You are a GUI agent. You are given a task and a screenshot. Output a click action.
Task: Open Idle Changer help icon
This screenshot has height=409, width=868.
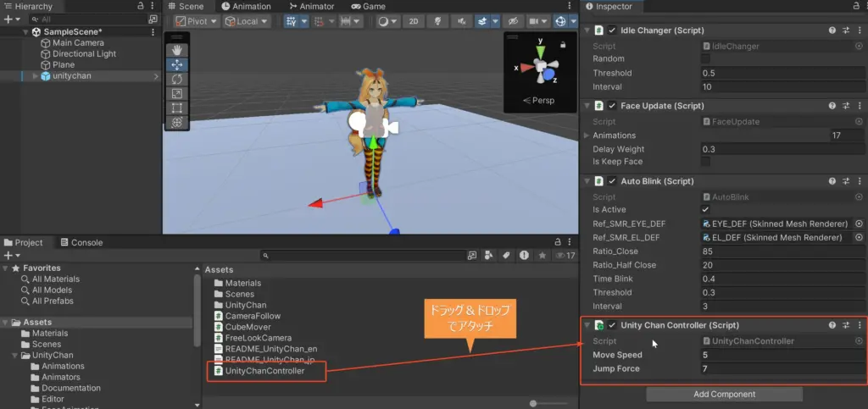[x=832, y=30]
